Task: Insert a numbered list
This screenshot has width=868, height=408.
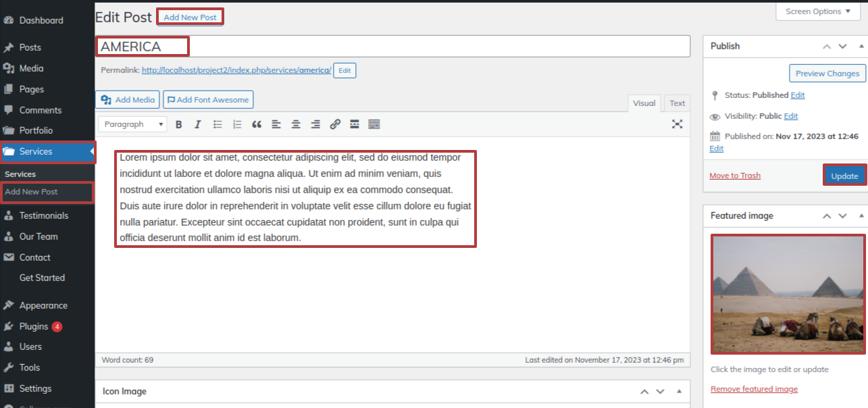Action: coord(237,124)
